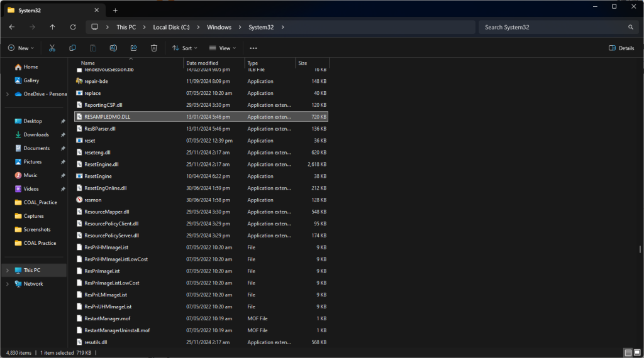Open the New dropdown menu
Image resolution: width=644 pixels, height=358 pixels.
coord(21,48)
